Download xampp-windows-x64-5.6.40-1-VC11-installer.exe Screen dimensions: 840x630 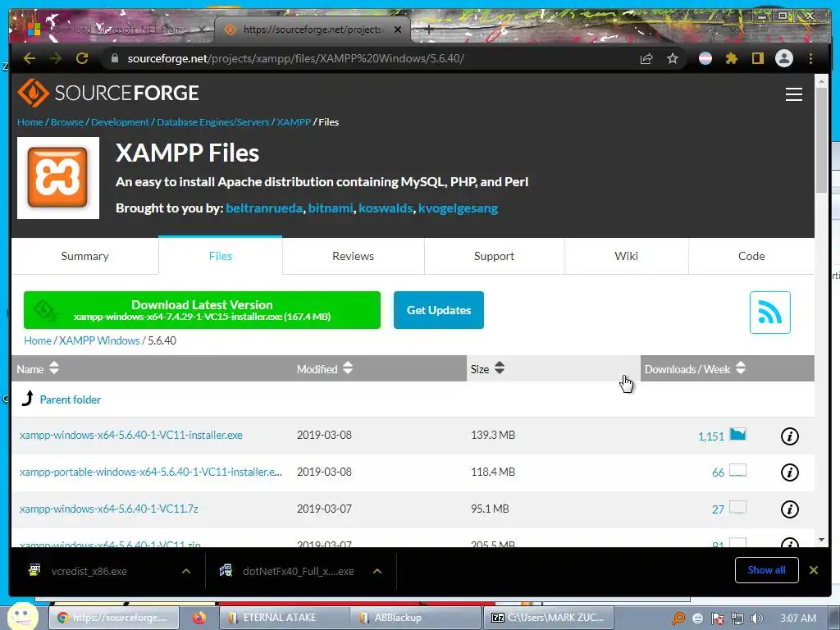click(x=130, y=435)
